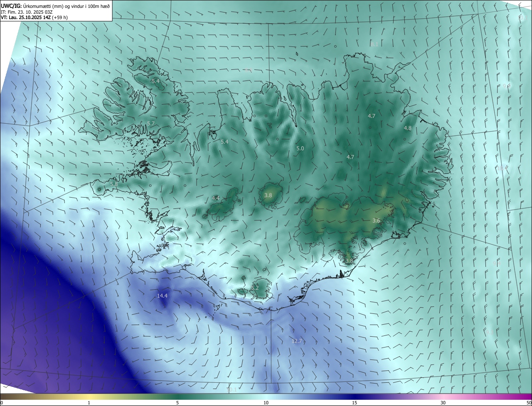
Task: Click the 5 label on the colour scale
Action: click(177, 403)
